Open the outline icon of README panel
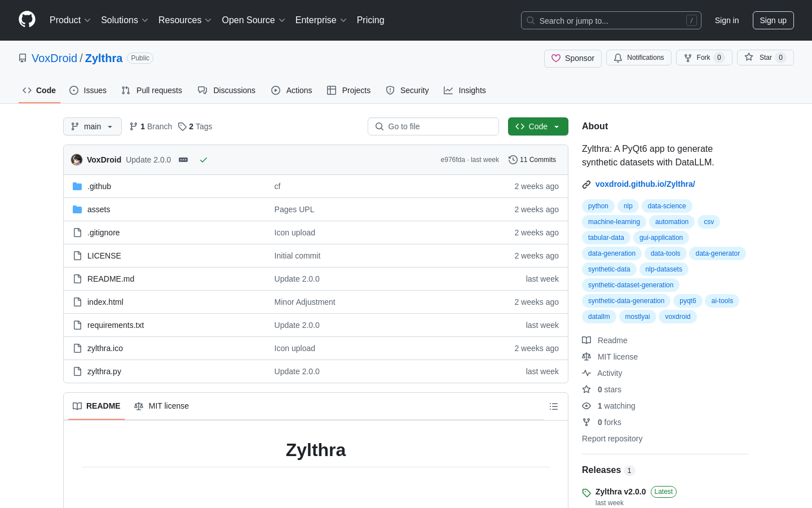Viewport: 812px width, 508px height. point(554,406)
